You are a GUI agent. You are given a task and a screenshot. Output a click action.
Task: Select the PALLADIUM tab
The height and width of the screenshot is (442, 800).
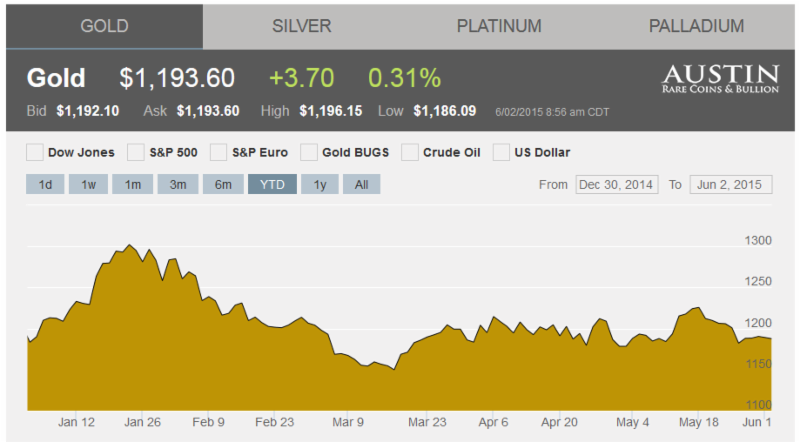click(696, 26)
